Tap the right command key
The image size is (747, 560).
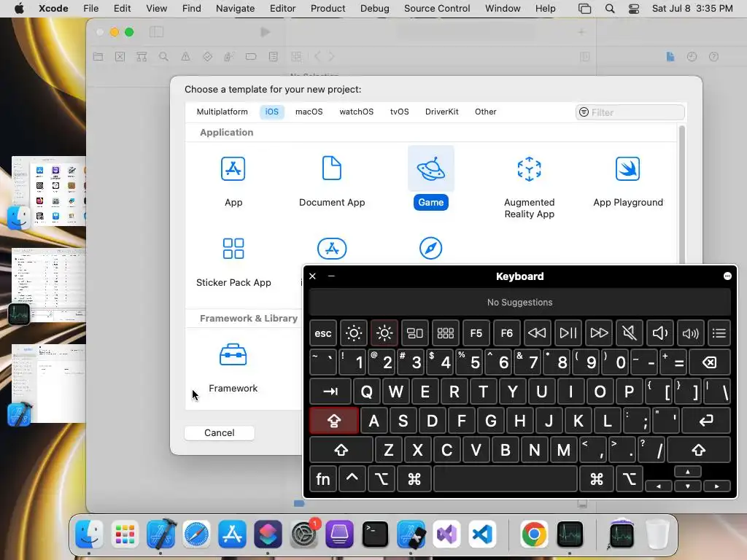[597, 479]
